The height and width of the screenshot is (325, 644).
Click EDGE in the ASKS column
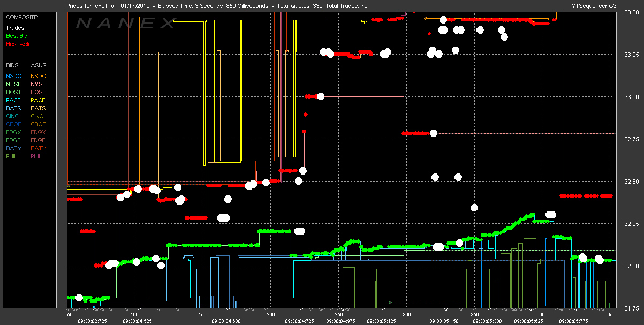point(39,140)
